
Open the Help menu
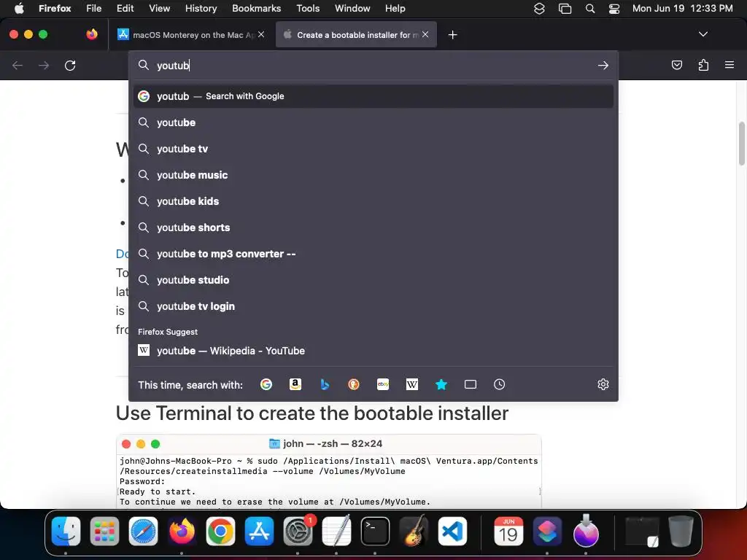(395, 9)
